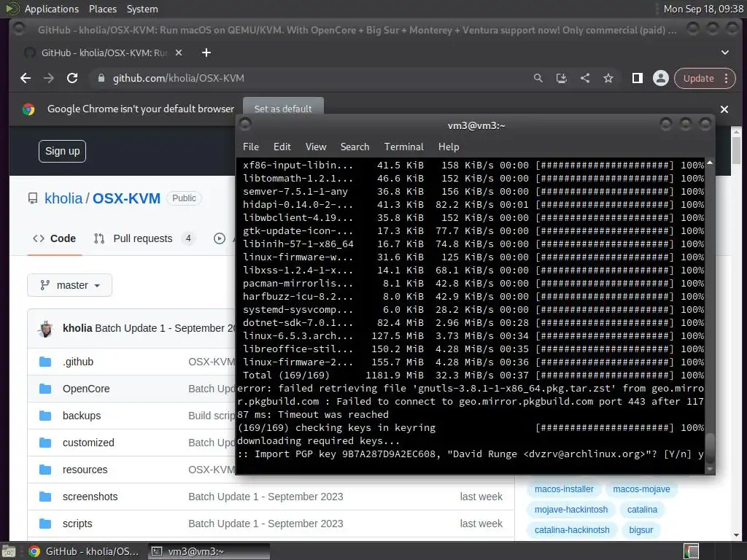Screen dimensions: 747x560
Task: Click the mojave-hackintosh topic tag
Action: [571, 510]
